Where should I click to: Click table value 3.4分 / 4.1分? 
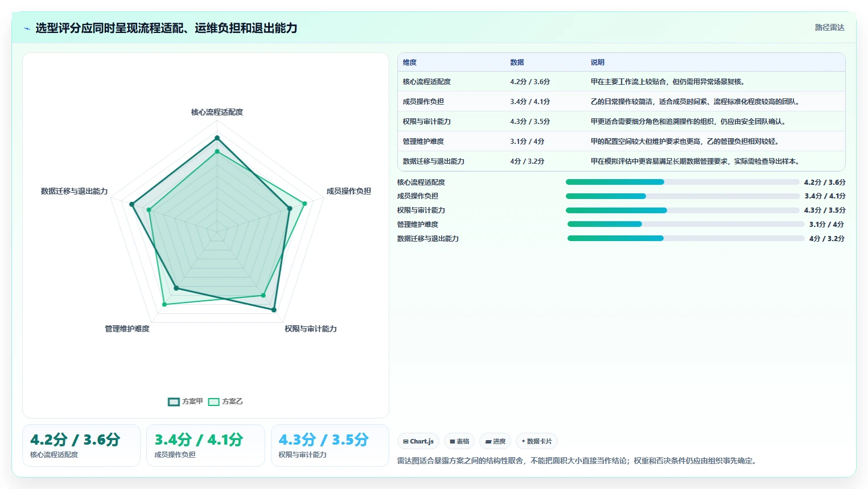[530, 102]
